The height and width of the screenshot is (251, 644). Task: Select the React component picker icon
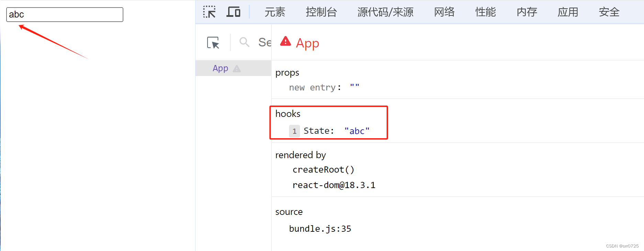(x=213, y=43)
